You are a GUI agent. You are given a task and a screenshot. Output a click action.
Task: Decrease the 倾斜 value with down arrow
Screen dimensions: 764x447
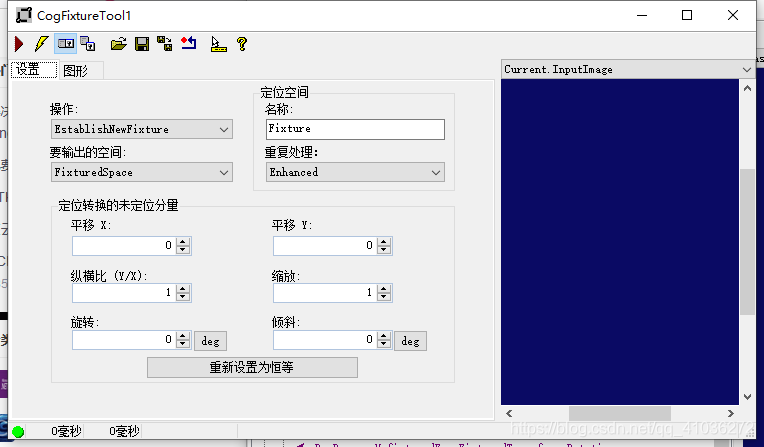(384, 344)
